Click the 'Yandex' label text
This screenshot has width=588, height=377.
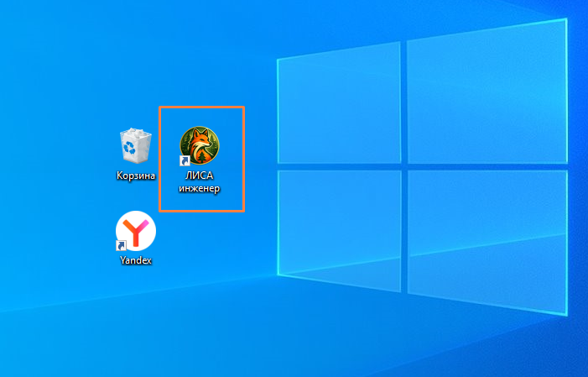click(x=136, y=260)
